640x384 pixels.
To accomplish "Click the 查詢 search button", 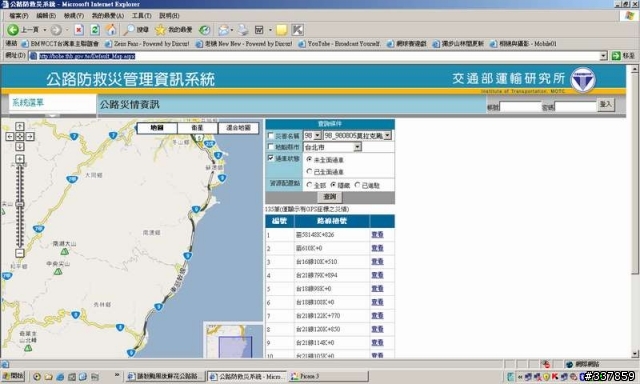I will click(x=330, y=197).
